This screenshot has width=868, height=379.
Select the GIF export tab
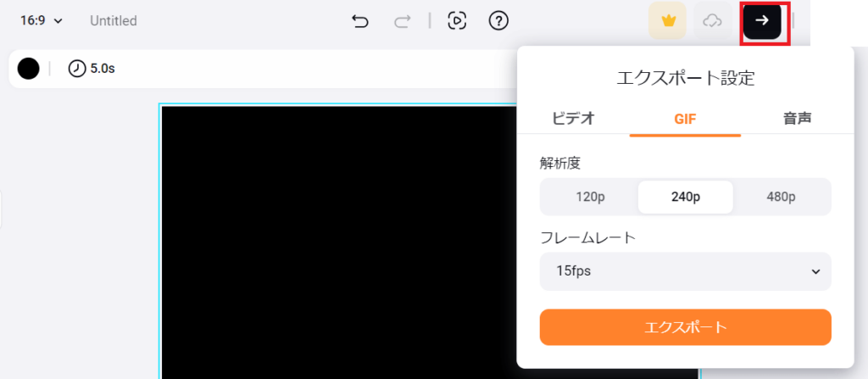[685, 119]
